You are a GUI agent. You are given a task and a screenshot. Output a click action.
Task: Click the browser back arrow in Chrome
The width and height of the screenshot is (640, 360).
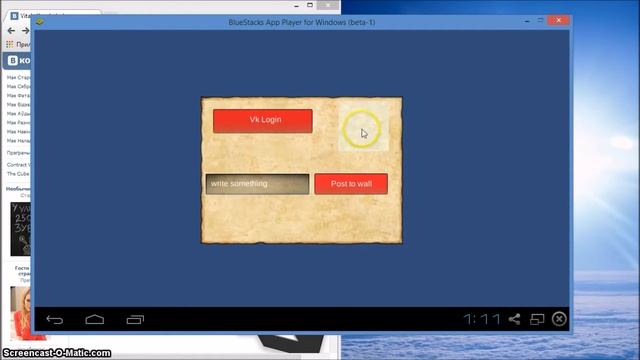(x=11, y=31)
